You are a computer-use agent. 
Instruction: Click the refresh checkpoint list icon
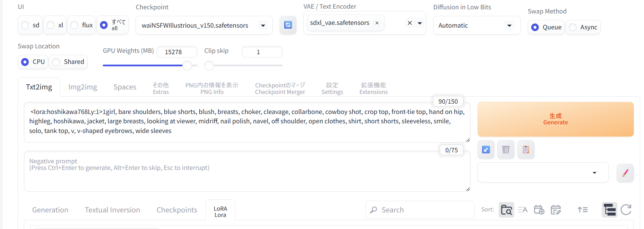click(288, 25)
